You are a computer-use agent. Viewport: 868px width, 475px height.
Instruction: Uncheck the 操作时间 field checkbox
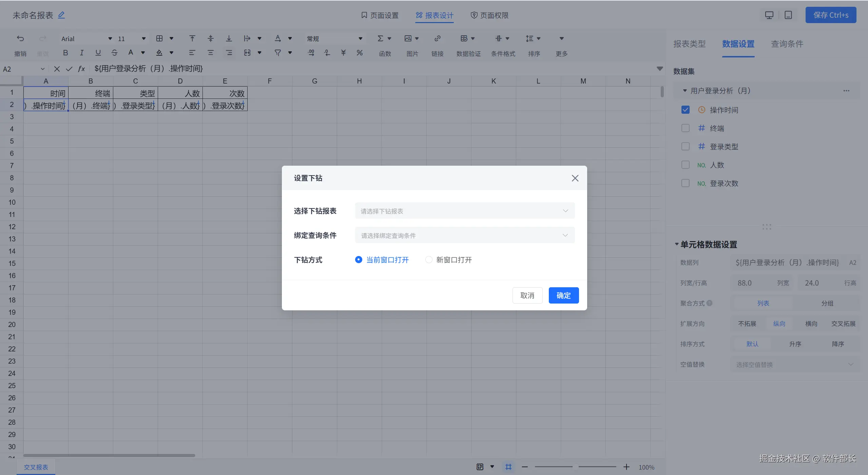(x=685, y=110)
